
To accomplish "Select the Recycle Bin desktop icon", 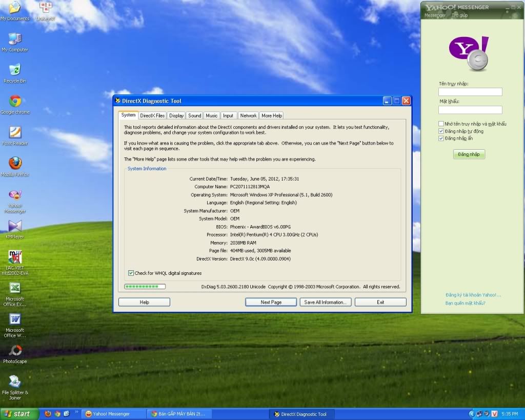I will coord(15,74).
